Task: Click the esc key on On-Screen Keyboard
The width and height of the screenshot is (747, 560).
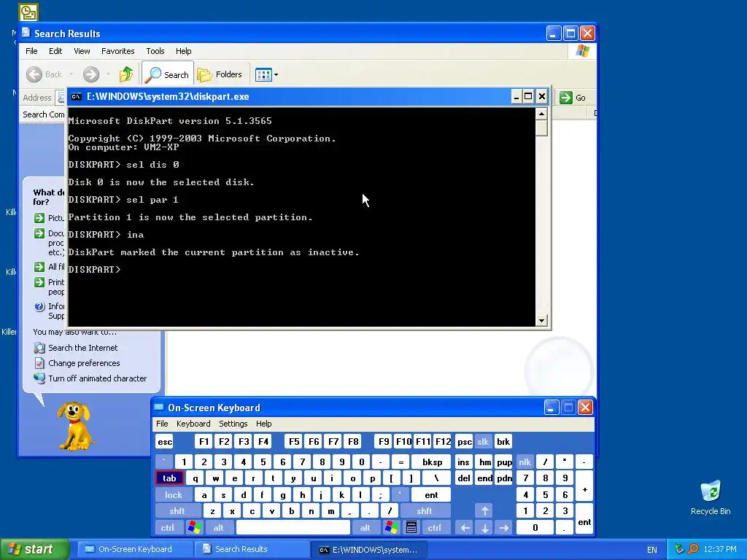Action: (x=165, y=442)
